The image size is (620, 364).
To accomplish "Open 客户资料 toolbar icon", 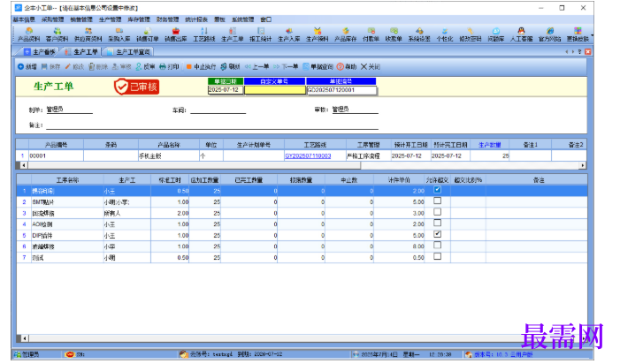I will point(57,34).
